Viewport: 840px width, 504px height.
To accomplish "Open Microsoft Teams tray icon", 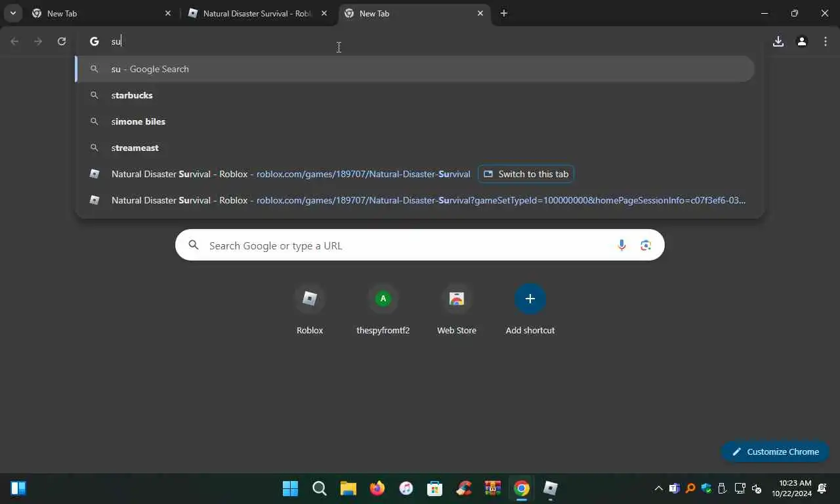I will pos(674,488).
